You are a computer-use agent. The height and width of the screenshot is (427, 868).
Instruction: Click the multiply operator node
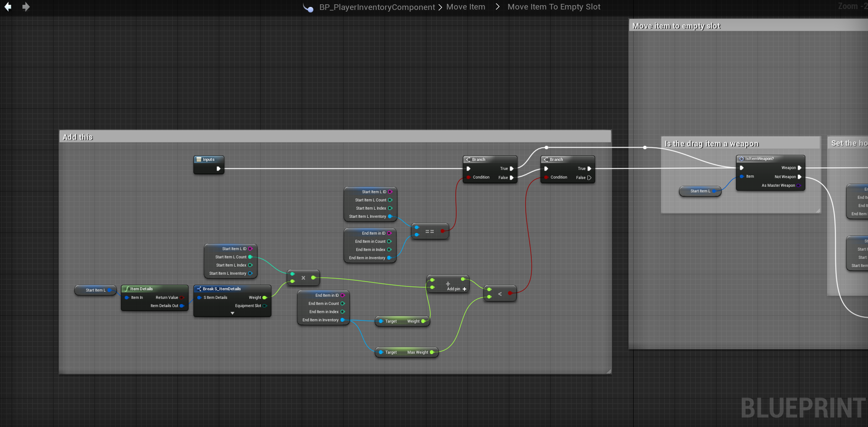click(x=303, y=278)
